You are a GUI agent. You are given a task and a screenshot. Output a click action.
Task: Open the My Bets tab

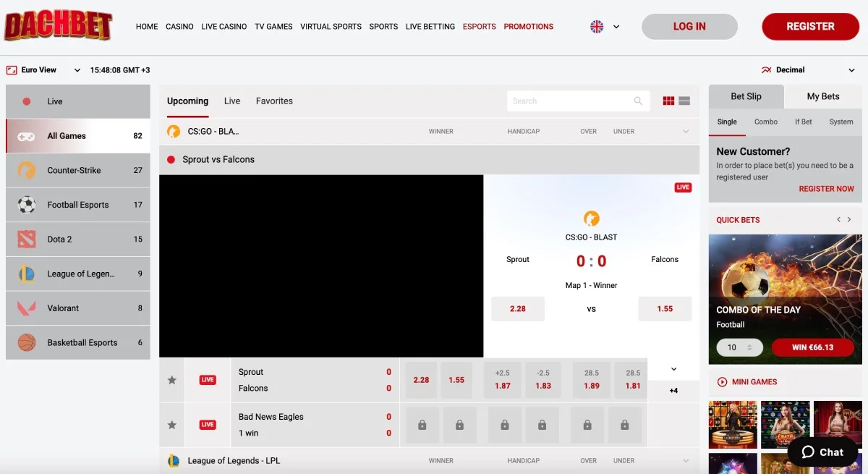823,96
